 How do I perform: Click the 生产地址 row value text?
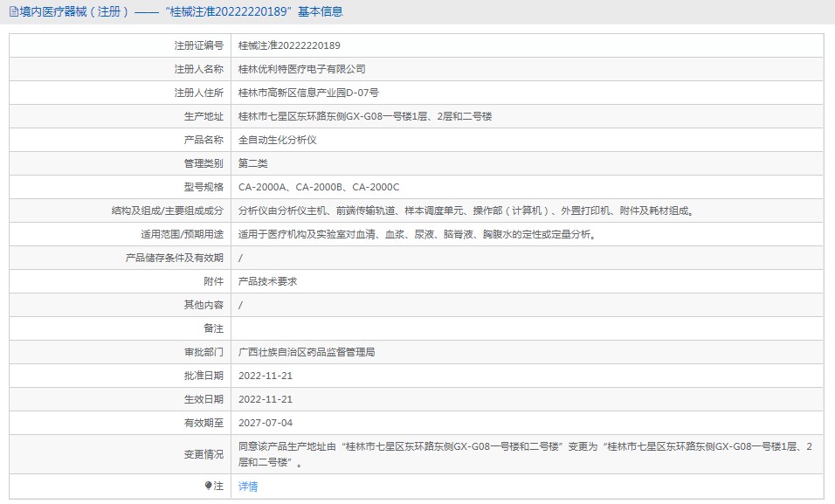[x=365, y=116]
